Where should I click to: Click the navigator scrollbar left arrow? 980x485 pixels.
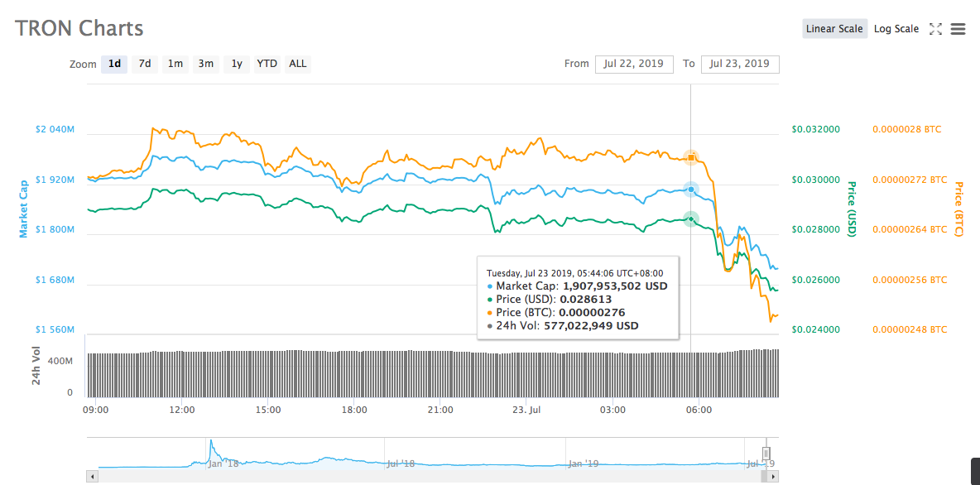[92, 476]
